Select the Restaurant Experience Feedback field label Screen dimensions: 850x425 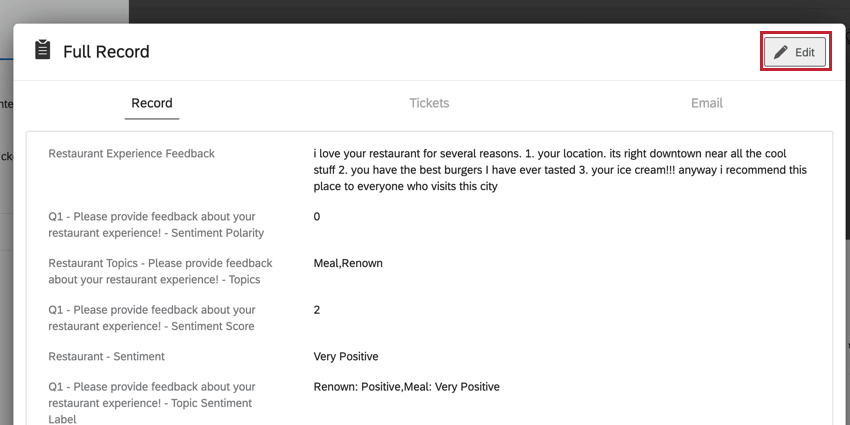[132, 154]
